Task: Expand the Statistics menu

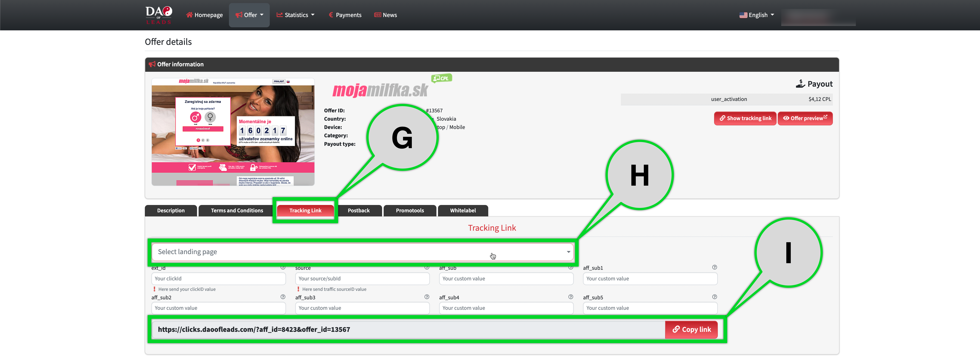Action: 296,15
